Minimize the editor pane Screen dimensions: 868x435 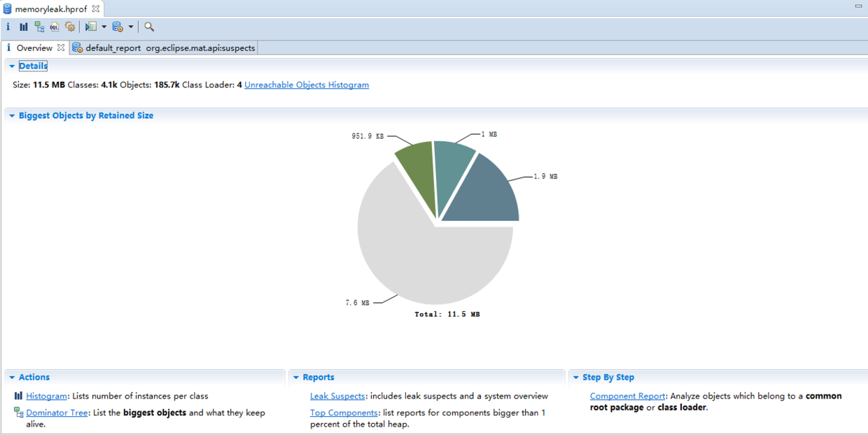(858, 6)
